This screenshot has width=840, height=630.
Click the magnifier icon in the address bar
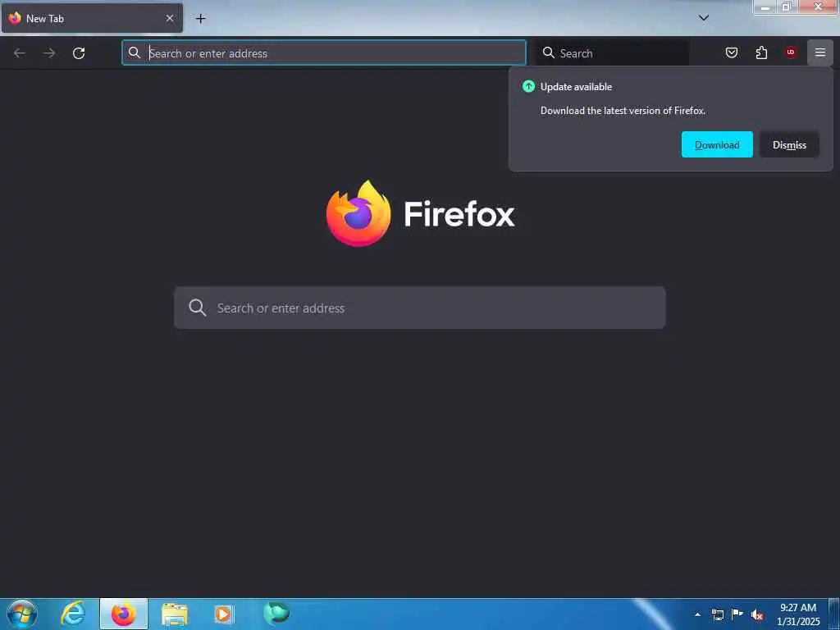tap(135, 52)
